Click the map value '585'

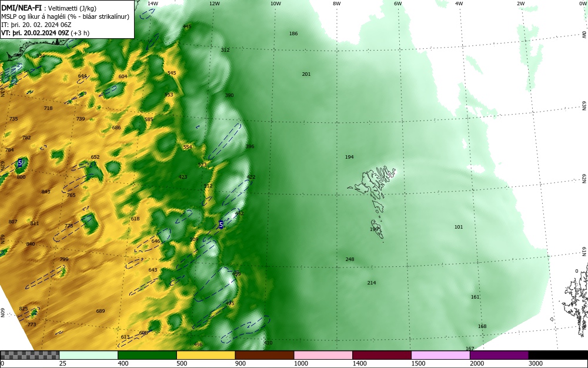tap(149, 119)
